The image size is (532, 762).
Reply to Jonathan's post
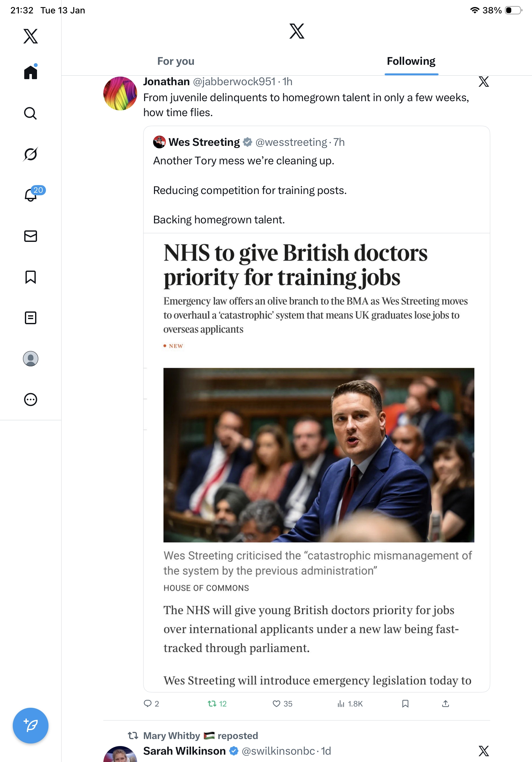pyautogui.click(x=151, y=704)
